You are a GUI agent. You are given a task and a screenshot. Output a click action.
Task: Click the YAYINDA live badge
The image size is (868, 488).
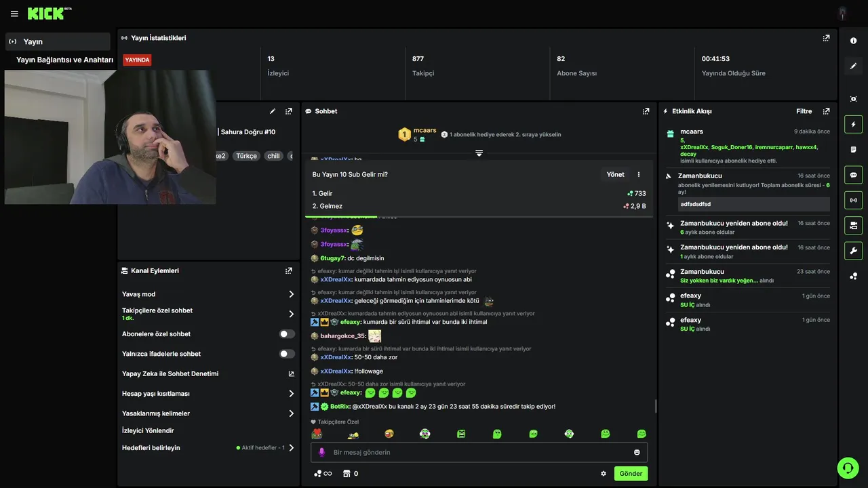click(137, 60)
